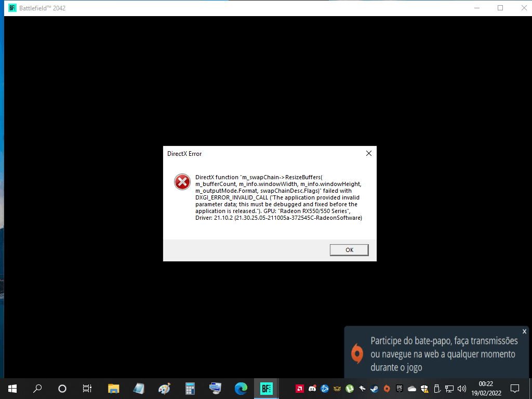Open the computer monitor app on taskbar
532x399 pixels.
tap(216, 389)
